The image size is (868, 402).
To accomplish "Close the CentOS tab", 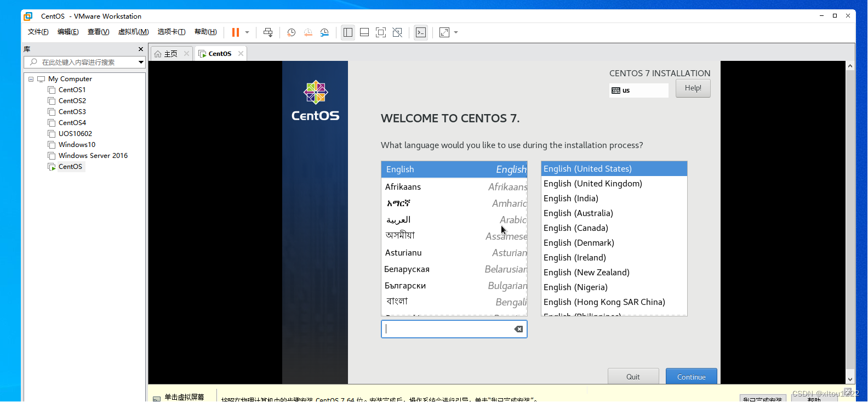I will (241, 53).
